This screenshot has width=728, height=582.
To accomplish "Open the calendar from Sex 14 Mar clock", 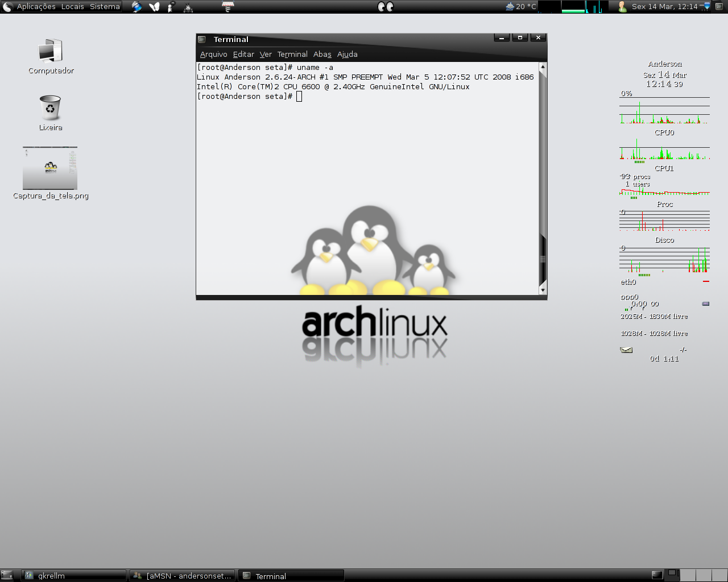I will (664, 7).
